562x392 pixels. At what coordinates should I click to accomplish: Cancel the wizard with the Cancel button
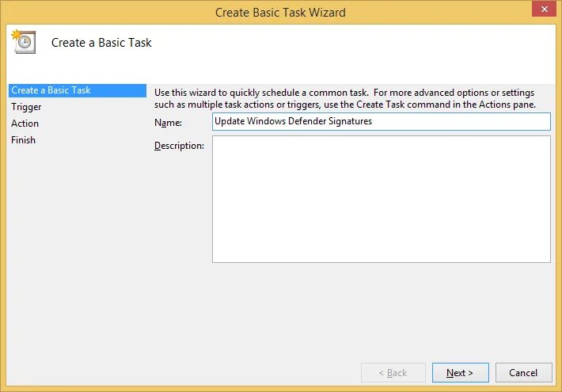[x=523, y=372]
